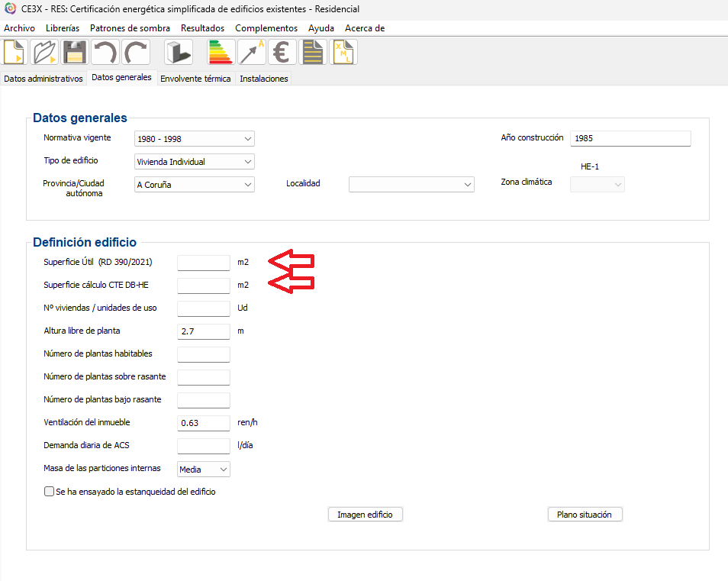The height and width of the screenshot is (581, 728).
Task: Focus Número de plantas sobre rasante field
Action: pos(204,377)
